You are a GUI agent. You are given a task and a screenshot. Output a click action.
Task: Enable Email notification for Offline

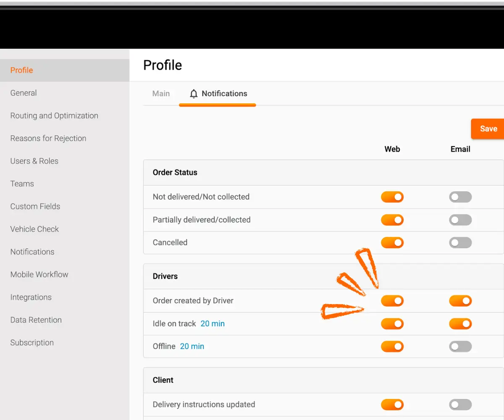(460, 346)
